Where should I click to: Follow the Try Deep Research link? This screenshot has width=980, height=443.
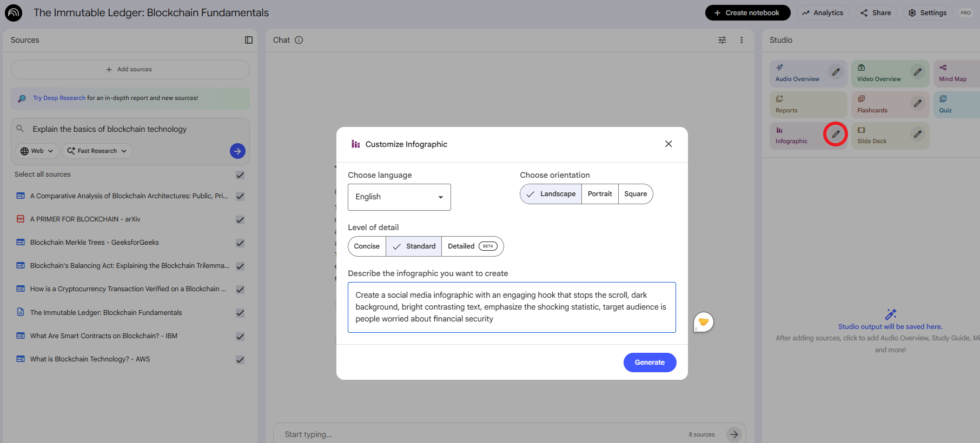[x=59, y=98]
